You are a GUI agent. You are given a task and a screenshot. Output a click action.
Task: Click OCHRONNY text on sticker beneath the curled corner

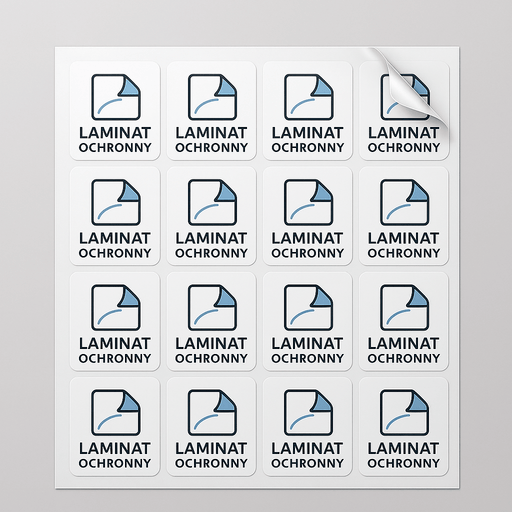pos(404,148)
